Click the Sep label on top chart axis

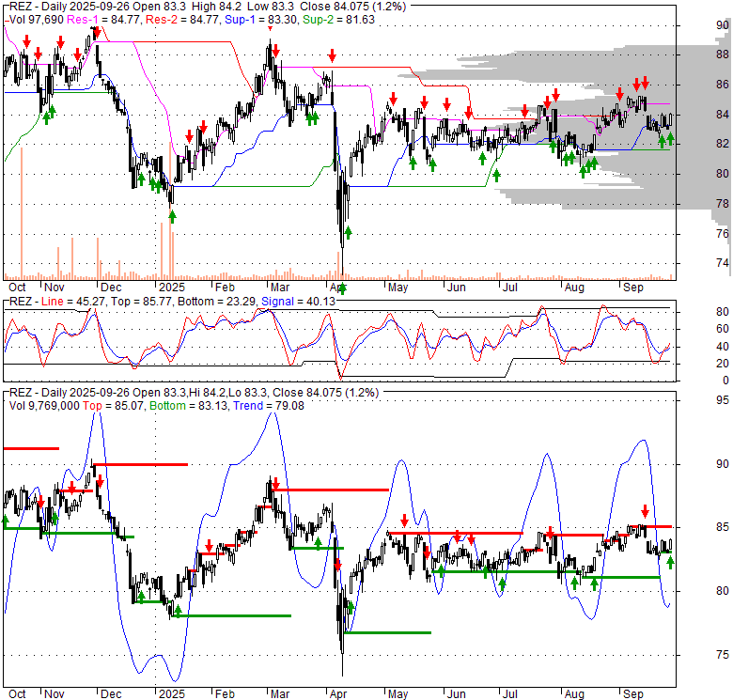pos(633,288)
